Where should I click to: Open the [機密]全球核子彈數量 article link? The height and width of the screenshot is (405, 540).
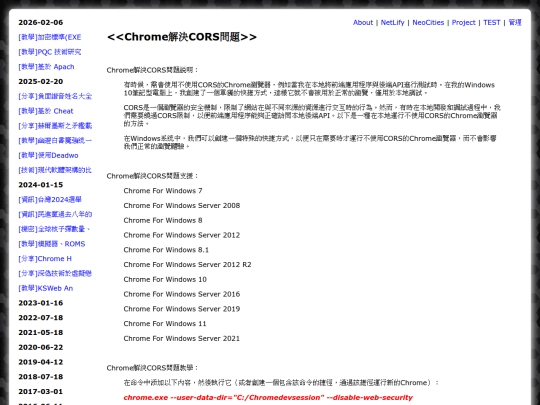coord(54,229)
